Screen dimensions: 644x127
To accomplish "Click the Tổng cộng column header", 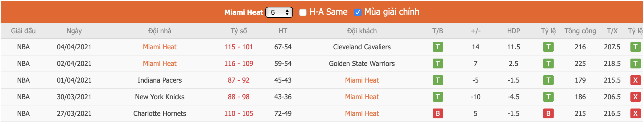I will [580, 31].
